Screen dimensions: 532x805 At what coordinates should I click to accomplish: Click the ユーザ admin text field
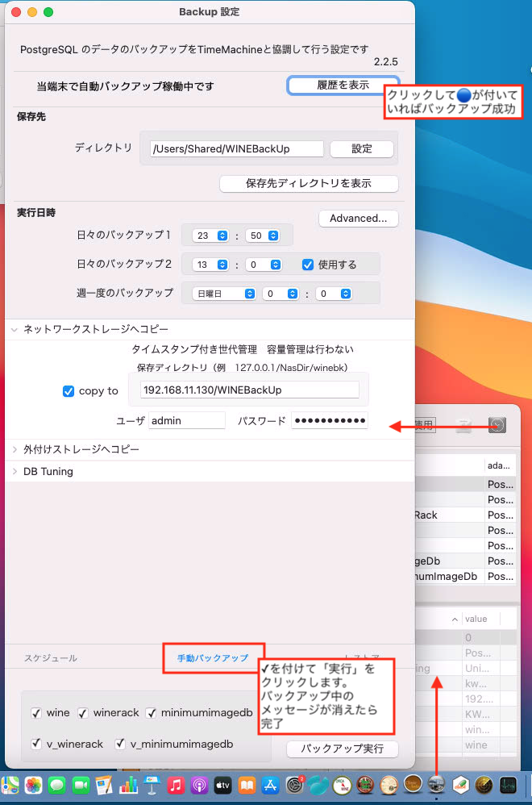point(187,420)
